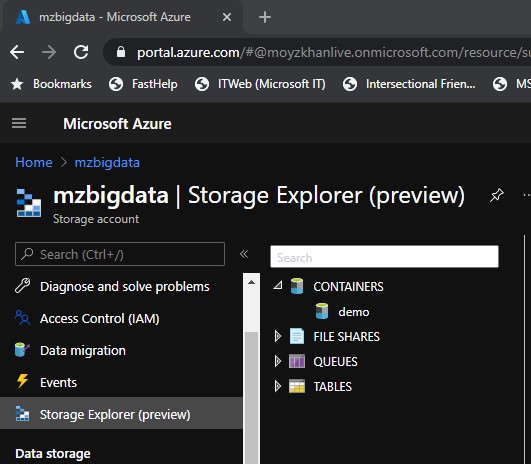Click the Storage Explorer tree Search field

(x=384, y=257)
